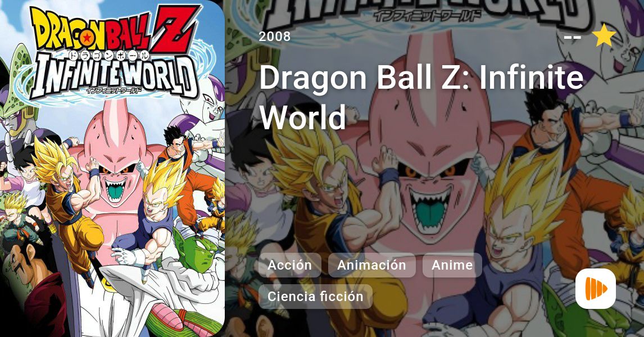
Task: Select the Acción genre tag
Action: coord(290,265)
